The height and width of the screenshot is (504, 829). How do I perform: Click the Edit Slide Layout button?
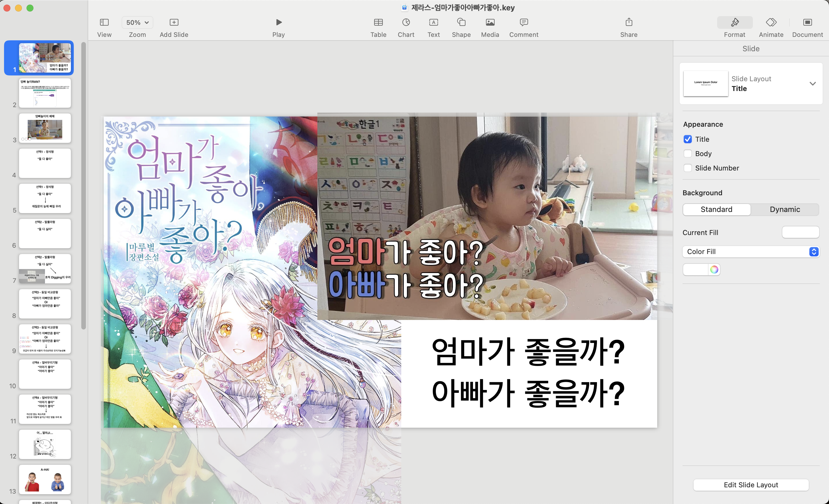(751, 485)
